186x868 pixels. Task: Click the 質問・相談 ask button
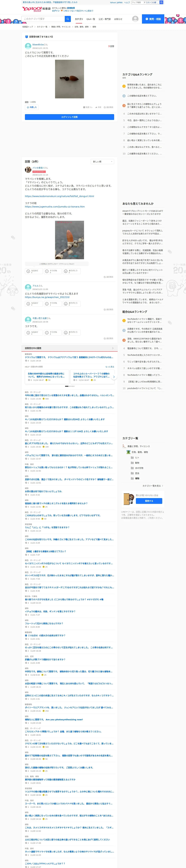[153, 19]
